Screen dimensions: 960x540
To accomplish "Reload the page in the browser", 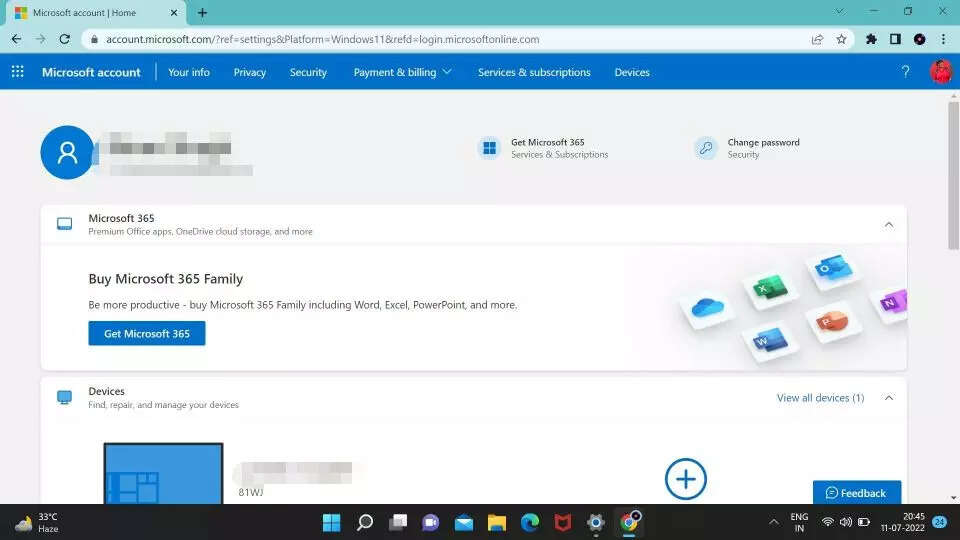I will coord(65,39).
